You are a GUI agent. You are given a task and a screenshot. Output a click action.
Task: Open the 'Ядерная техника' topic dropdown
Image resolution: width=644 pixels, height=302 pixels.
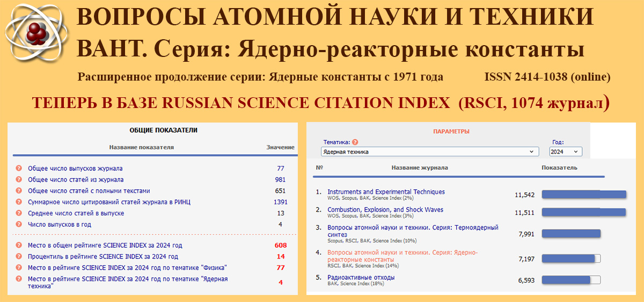[x=429, y=152]
